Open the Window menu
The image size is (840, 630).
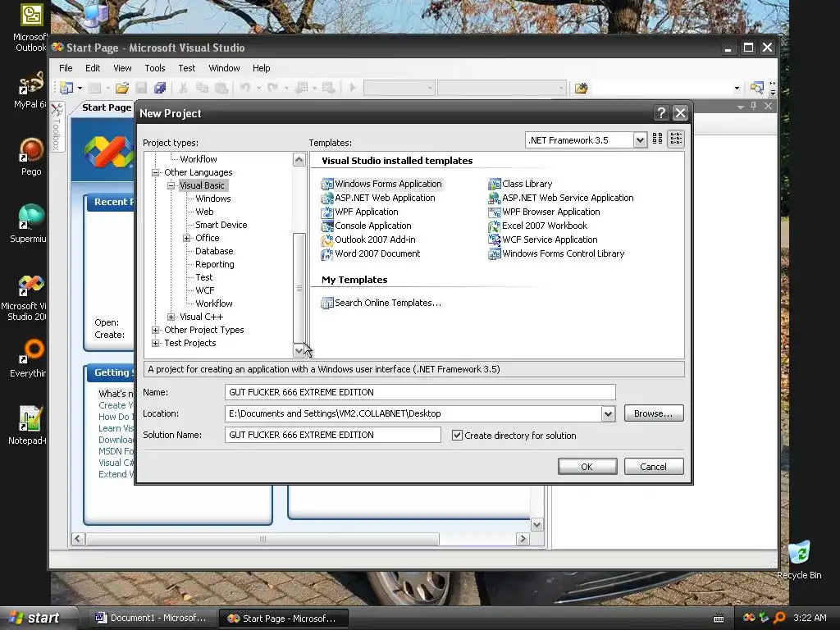click(224, 68)
